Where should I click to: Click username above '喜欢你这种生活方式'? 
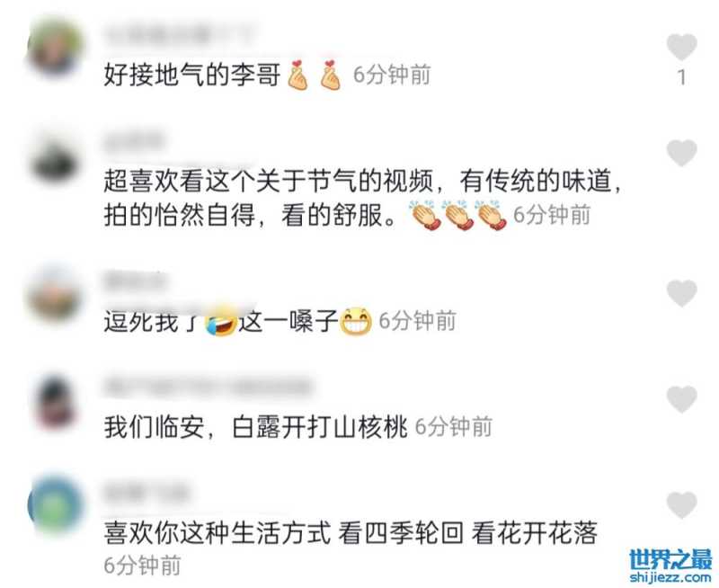click(x=146, y=494)
